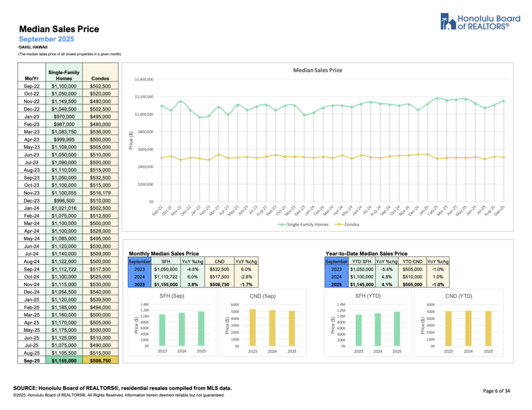Click the line chart title Median Sales Price
Image resolution: width=532 pixels, height=410 pixels.
tap(317, 70)
